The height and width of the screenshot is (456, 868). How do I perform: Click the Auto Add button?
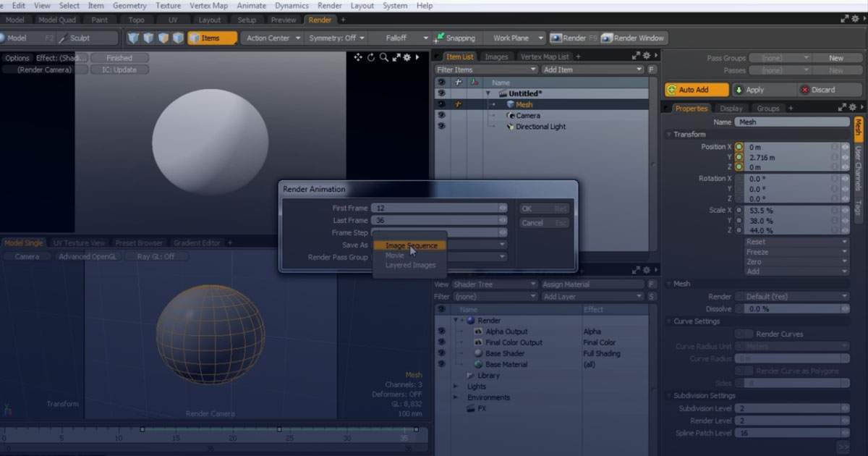point(697,89)
